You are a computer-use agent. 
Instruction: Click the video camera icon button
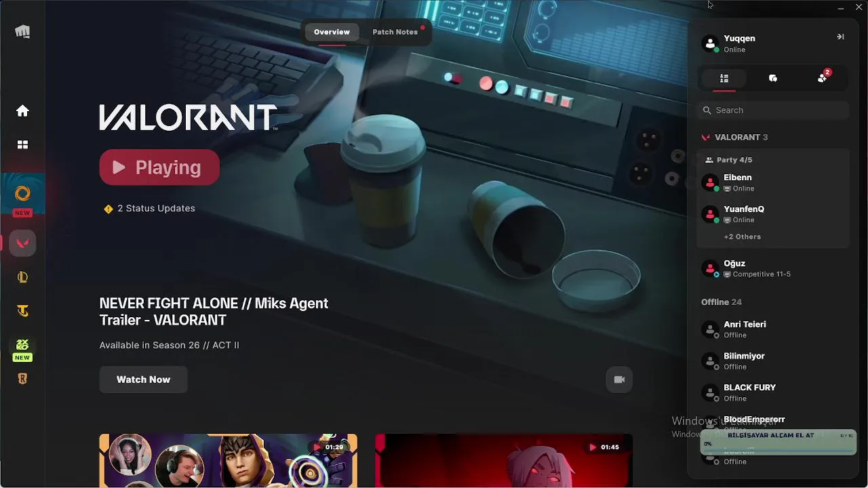619,380
